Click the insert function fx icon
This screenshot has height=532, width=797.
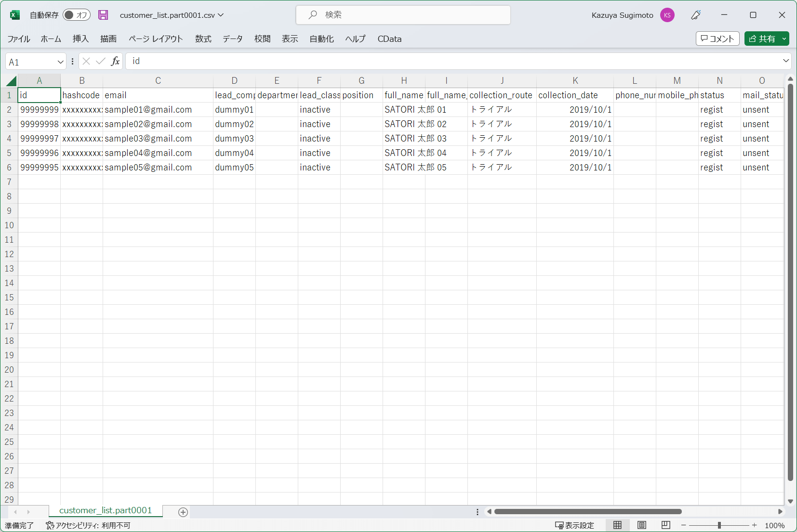tap(115, 61)
